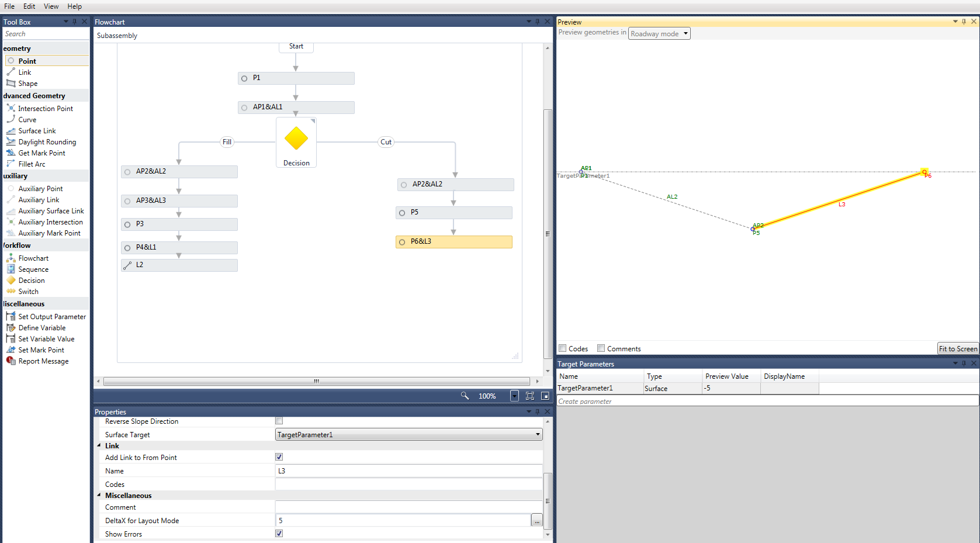Select the Decision workflow element
Viewport: 980px width, 543px height.
pos(30,280)
